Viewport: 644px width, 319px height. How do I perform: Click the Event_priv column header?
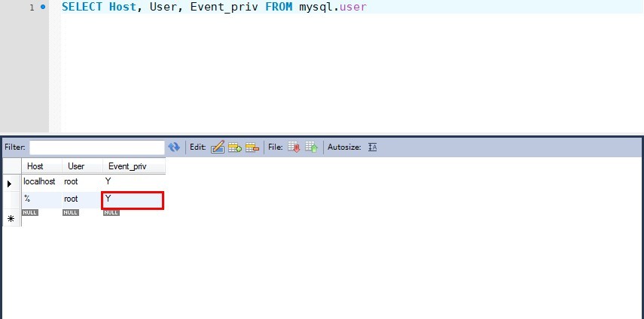(x=134, y=166)
